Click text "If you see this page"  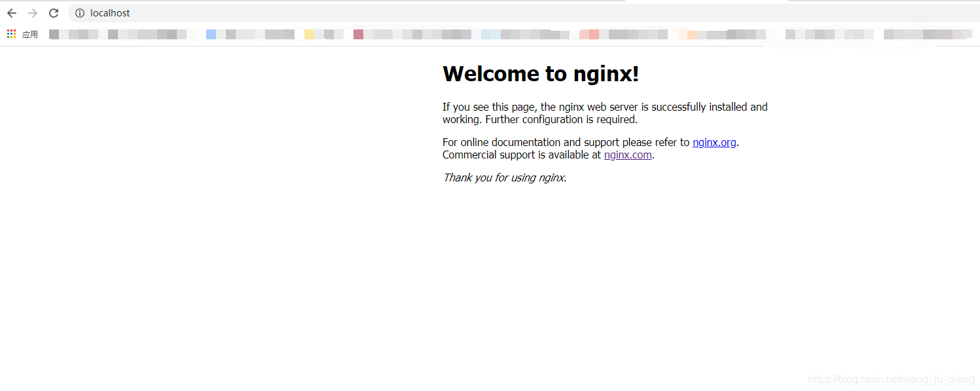coord(490,107)
